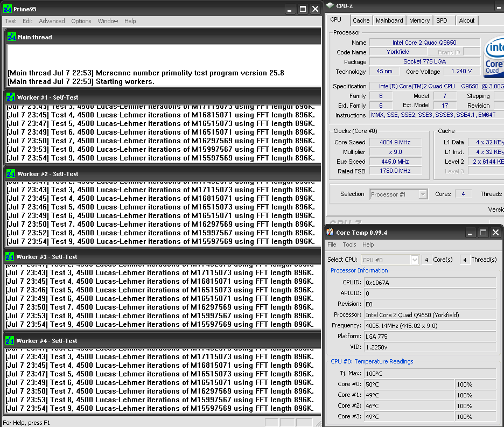The width and height of the screenshot is (504, 427).
Task: Switch to the Memory tab in CPU-Z
Action: (x=419, y=20)
